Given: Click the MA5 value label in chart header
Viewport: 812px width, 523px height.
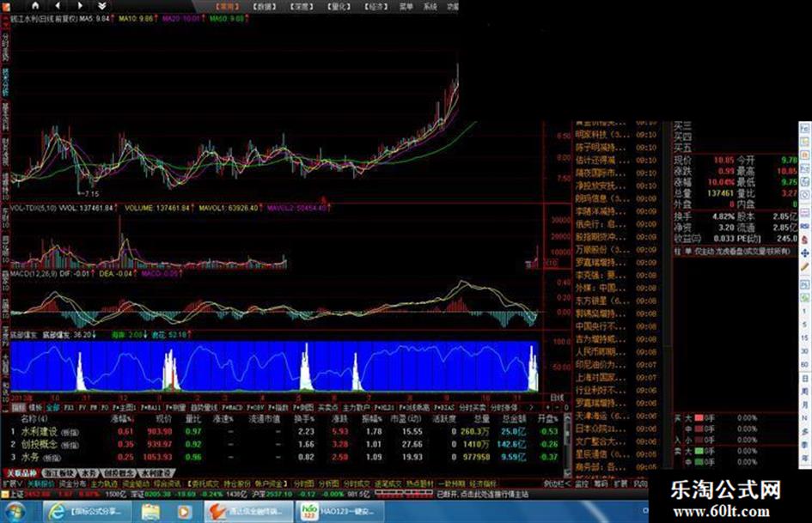Looking at the screenshot, I should tap(95, 18).
